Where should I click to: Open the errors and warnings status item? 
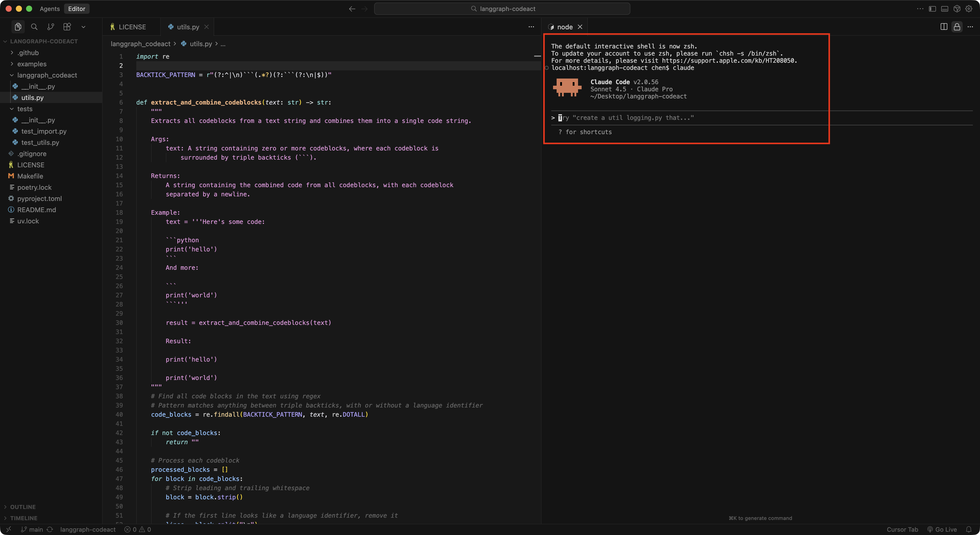(138, 529)
